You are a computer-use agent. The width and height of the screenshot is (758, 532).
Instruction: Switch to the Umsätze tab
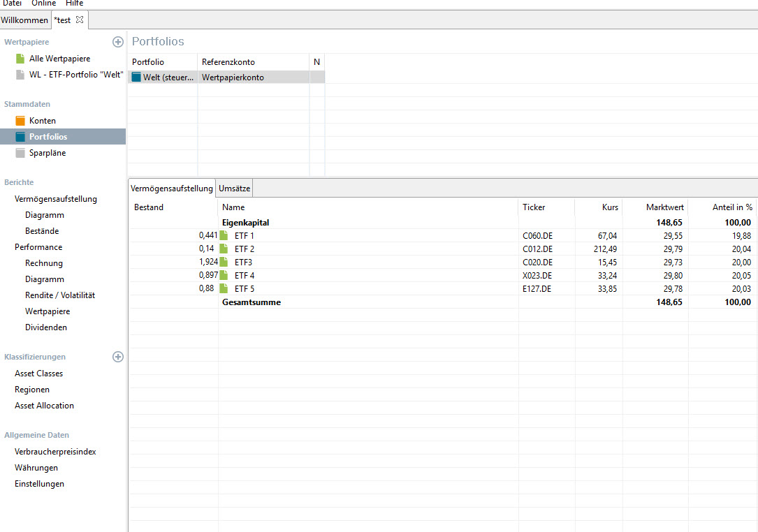(234, 189)
